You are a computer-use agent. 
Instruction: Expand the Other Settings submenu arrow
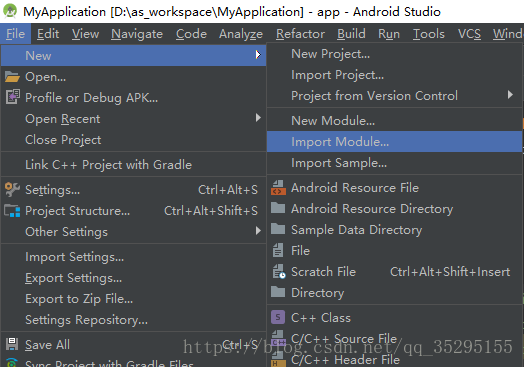click(x=258, y=231)
